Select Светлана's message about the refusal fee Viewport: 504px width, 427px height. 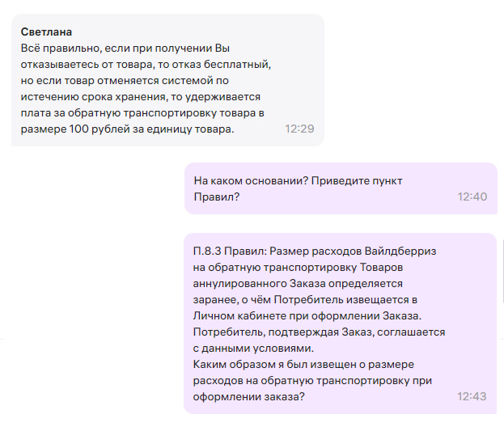click(x=154, y=89)
